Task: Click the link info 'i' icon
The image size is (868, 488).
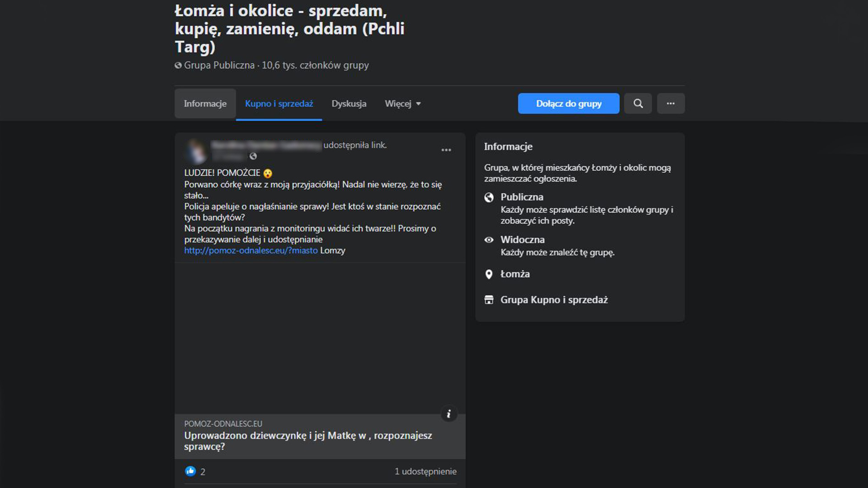Action: [x=448, y=414]
